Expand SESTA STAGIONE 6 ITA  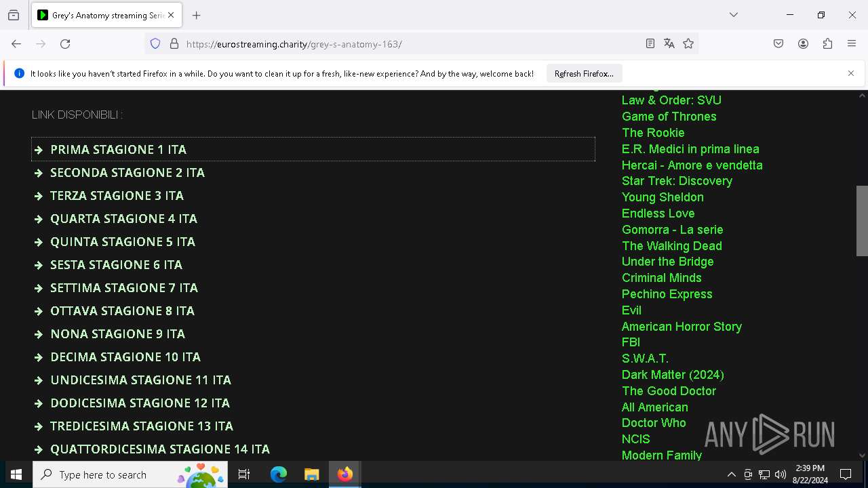pyautogui.click(x=313, y=264)
